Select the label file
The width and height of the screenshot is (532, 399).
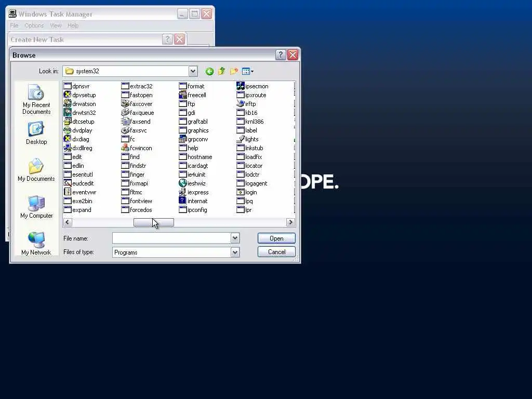tap(247, 130)
